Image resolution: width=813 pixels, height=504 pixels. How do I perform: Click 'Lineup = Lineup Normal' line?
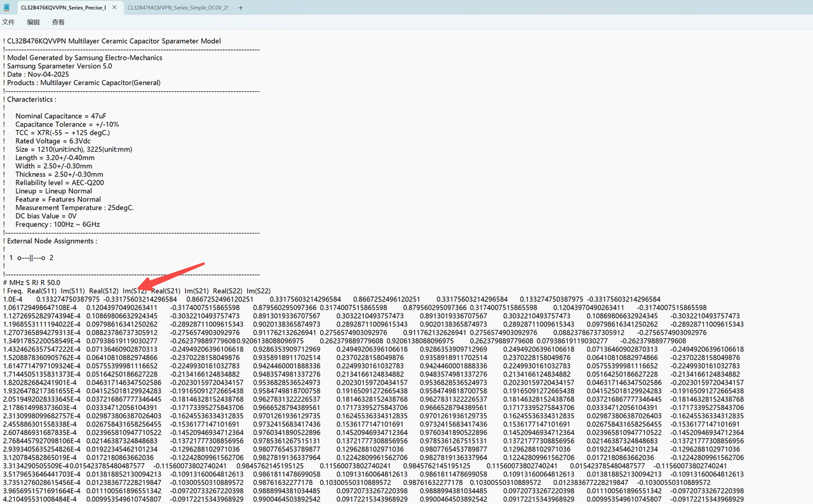pos(54,191)
